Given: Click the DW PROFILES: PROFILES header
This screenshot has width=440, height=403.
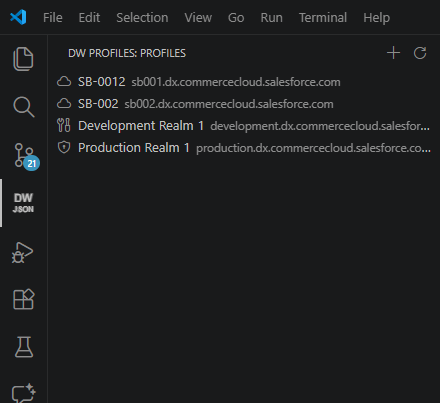Looking at the screenshot, I should point(127,53).
